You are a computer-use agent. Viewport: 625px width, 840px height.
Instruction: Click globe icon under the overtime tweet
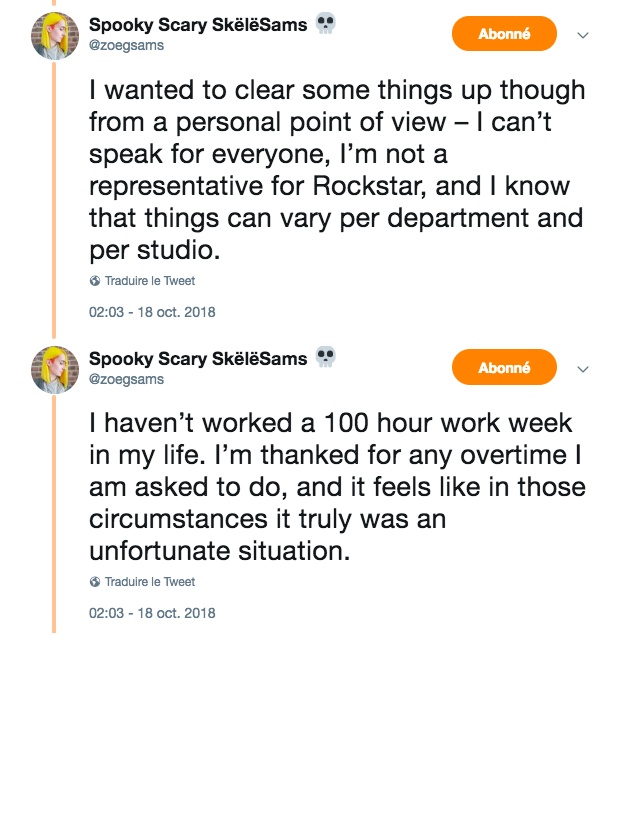(x=95, y=582)
